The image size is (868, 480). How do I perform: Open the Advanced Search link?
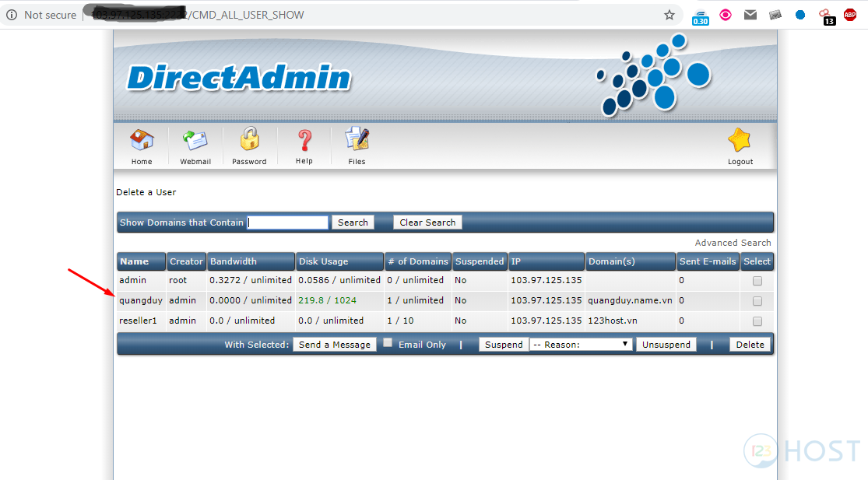point(733,243)
